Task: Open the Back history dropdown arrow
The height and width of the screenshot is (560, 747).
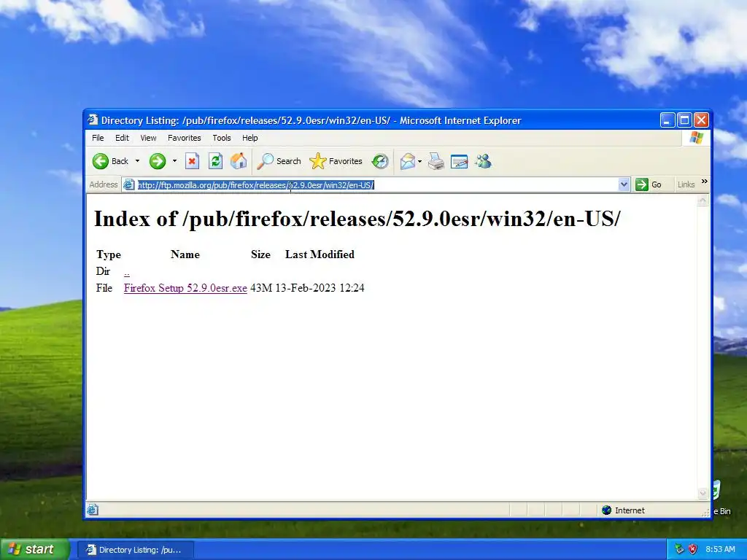Action: (138, 161)
